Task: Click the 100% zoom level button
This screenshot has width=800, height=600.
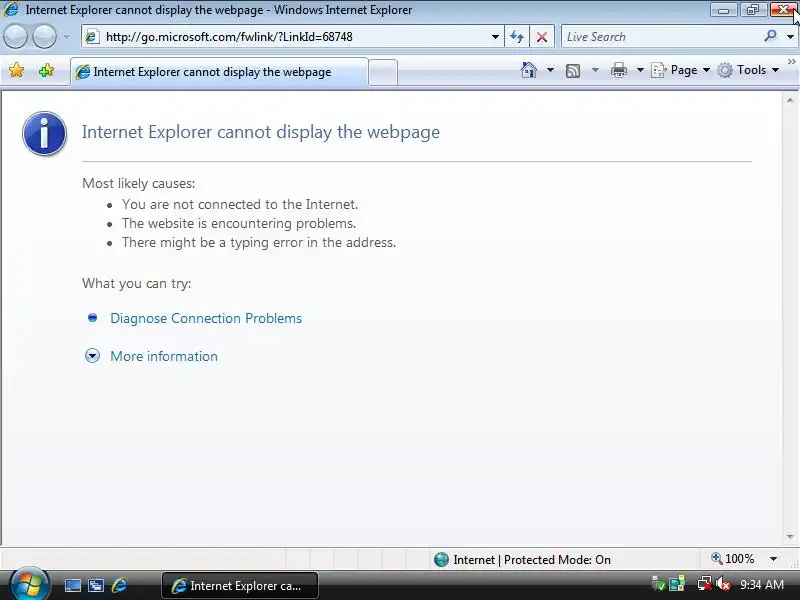Action: coord(733,559)
